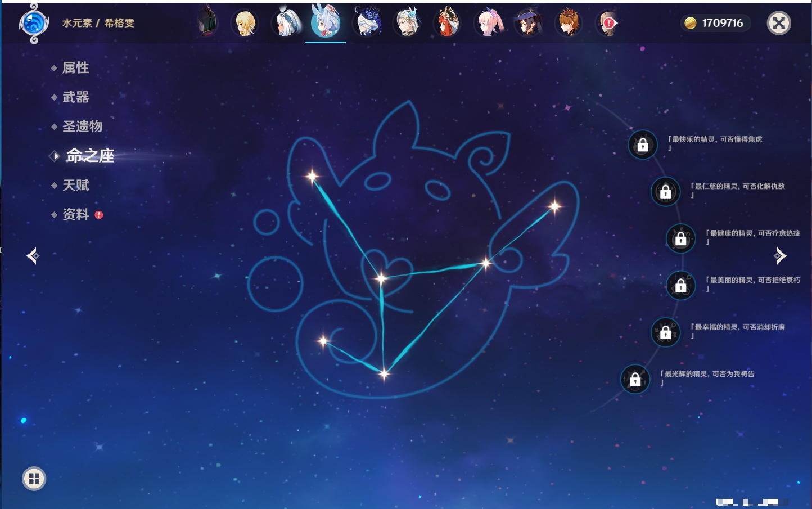Open the locked constellation 「最快乐的精灵,可否懂得焦虑」
The height and width of the screenshot is (509, 812).
[x=643, y=145]
